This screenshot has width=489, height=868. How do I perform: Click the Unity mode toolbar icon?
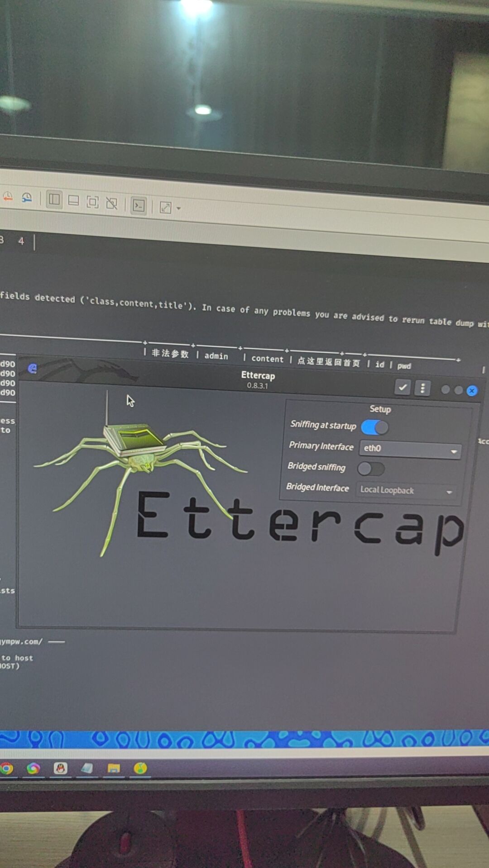point(111,203)
